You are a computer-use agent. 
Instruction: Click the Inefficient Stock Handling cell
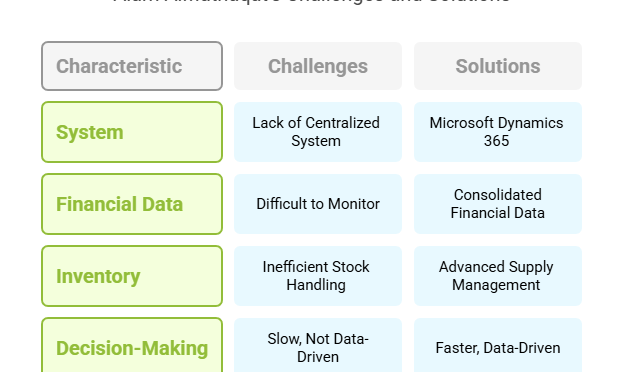click(318, 276)
